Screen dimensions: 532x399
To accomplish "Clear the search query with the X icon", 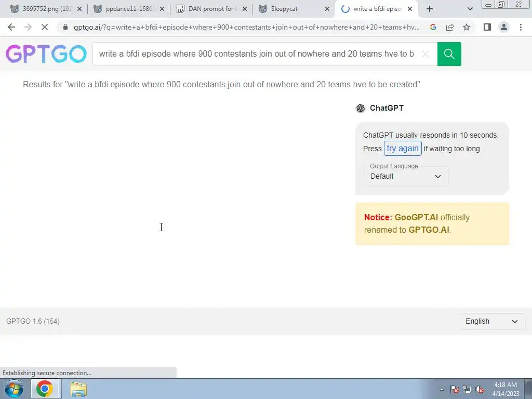I will pos(425,54).
